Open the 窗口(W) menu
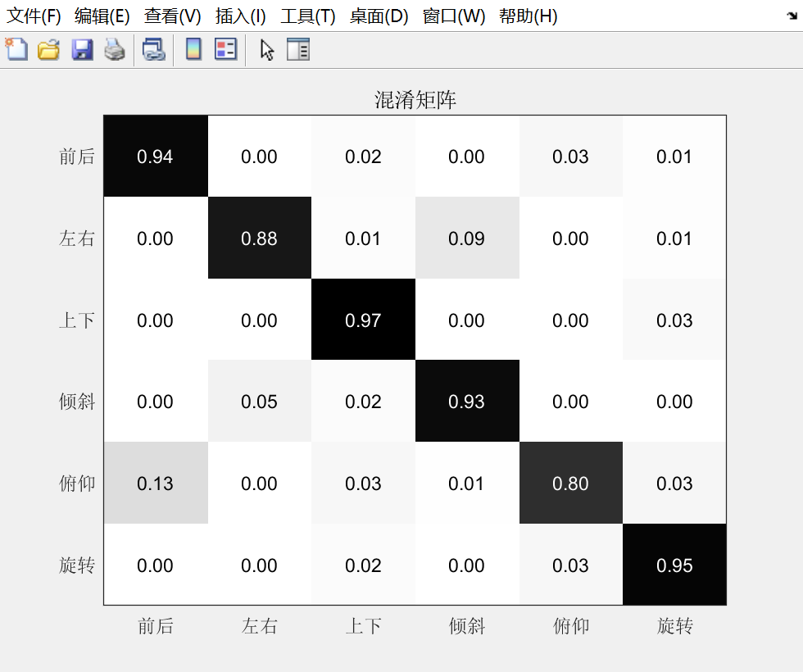 coord(454,16)
